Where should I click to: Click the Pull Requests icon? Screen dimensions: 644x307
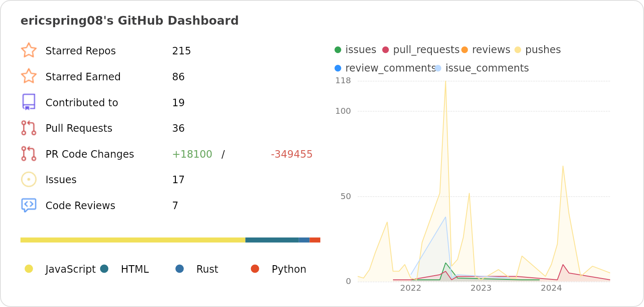click(x=29, y=128)
